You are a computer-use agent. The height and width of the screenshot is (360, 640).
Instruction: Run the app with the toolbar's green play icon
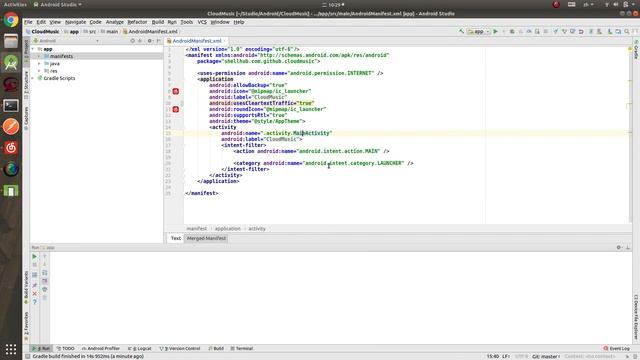(496, 31)
